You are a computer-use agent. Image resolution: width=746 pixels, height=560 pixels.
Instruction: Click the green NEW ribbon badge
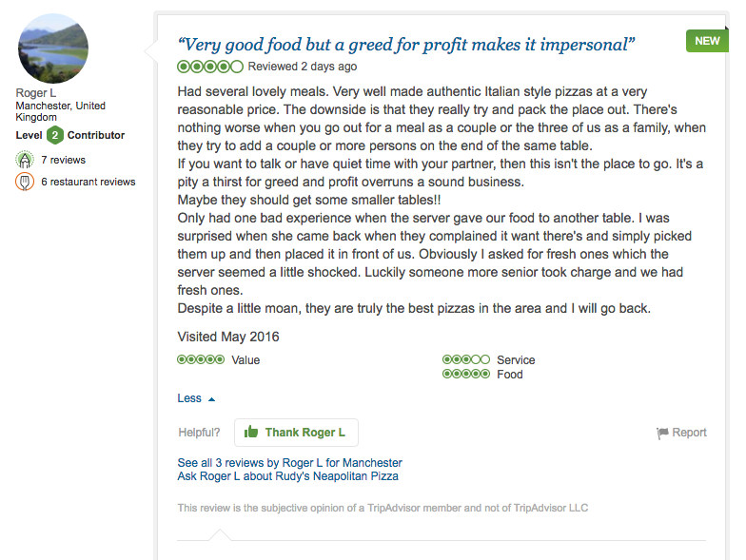pyautogui.click(x=707, y=41)
